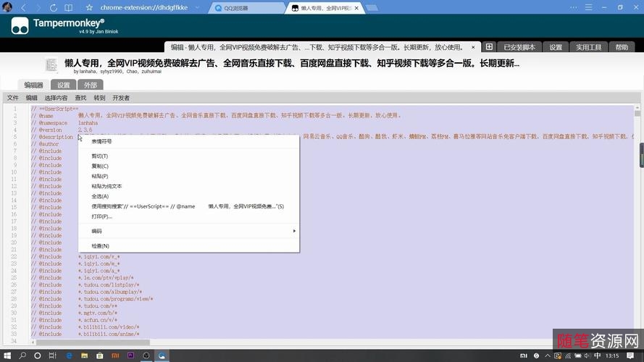
Task: Click the editor vertical scrollbar thumb
Action: [x=637, y=114]
